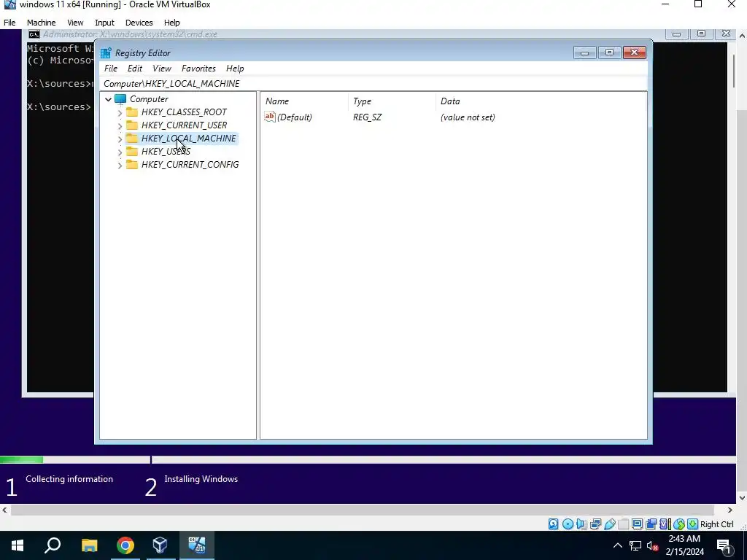The image size is (747, 560).
Task: Expand the HKEY_CLASSES_ROOT key
Action: pos(120,113)
